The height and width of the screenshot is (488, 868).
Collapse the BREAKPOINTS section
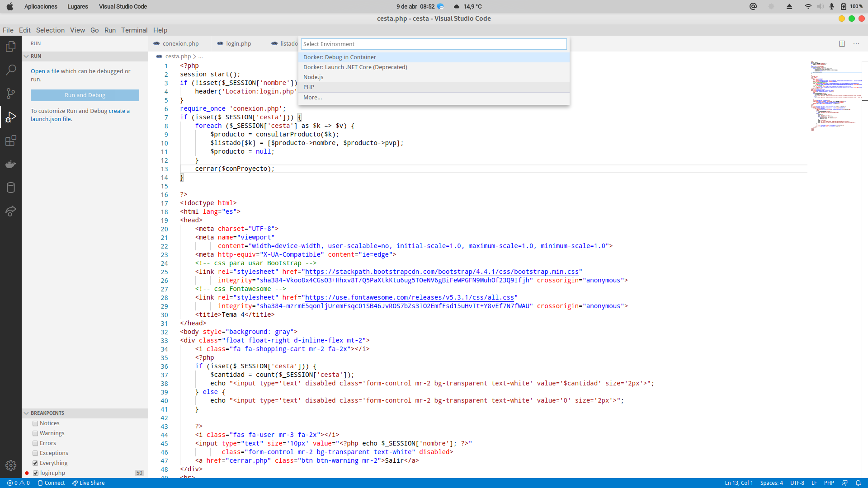(85, 413)
